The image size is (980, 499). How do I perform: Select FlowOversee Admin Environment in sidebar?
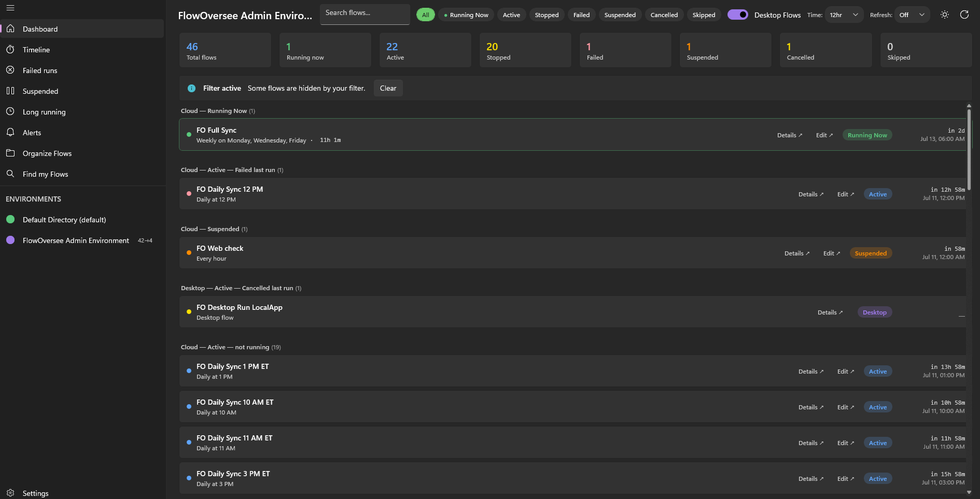[x=82, y=240]
